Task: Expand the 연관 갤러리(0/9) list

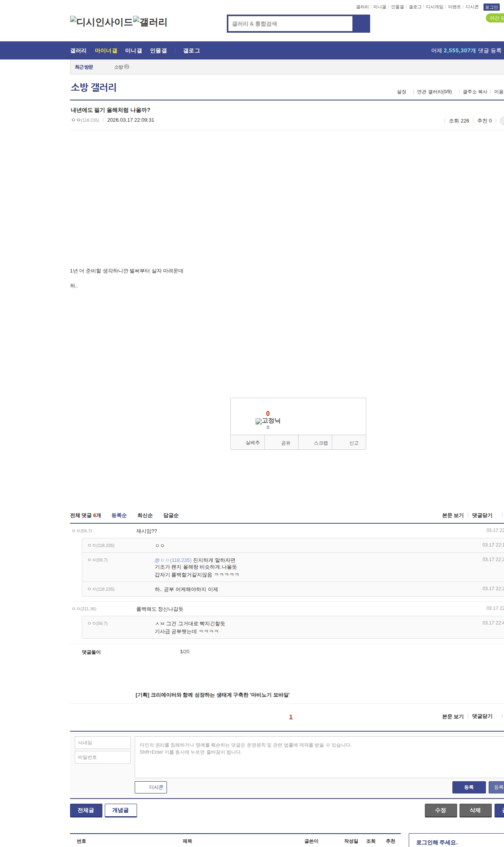Action: [x=434, y=92]
